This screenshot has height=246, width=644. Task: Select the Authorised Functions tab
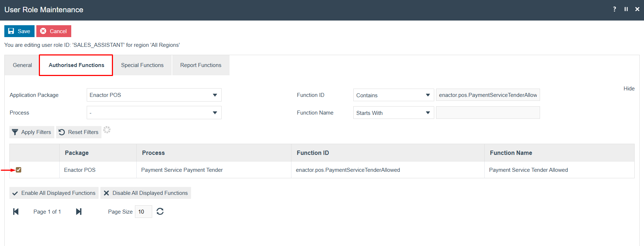click(x=76, y=65)
